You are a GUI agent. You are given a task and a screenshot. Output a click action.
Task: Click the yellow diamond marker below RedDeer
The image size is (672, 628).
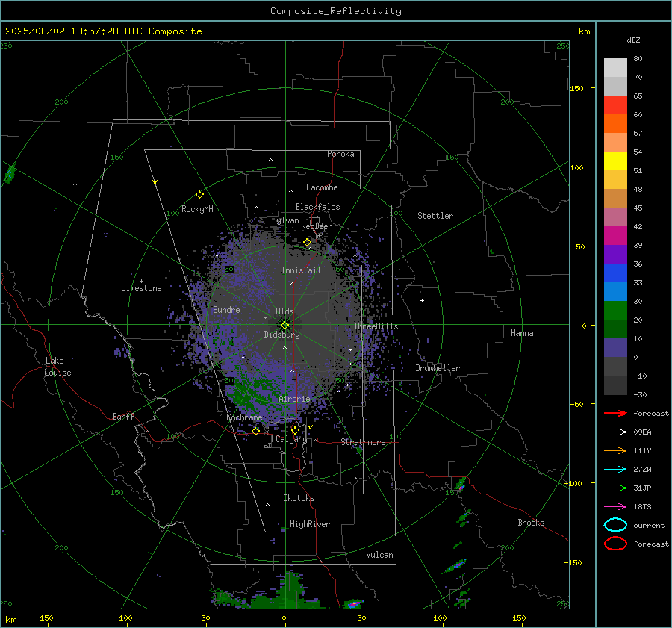308,243
